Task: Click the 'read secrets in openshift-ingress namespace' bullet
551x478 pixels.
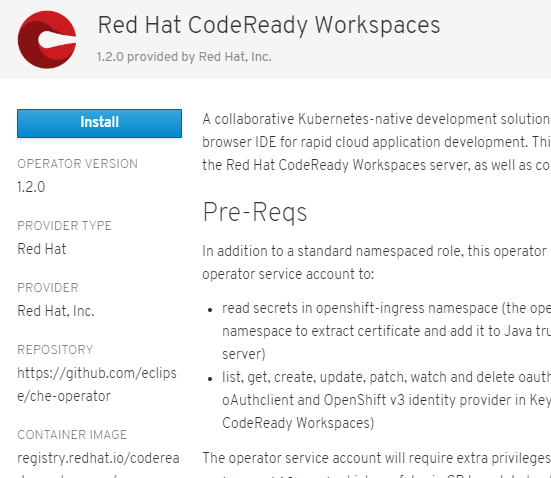Action: coord(387,331)
